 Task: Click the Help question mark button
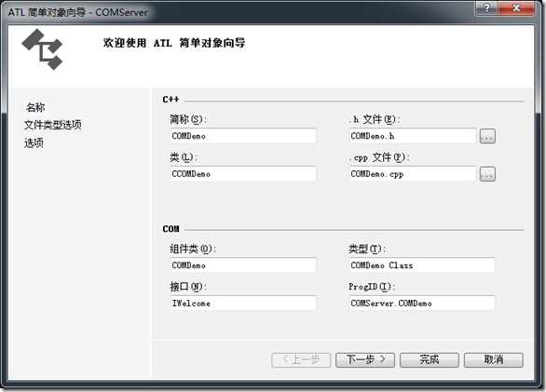click(x=486, y=7)
